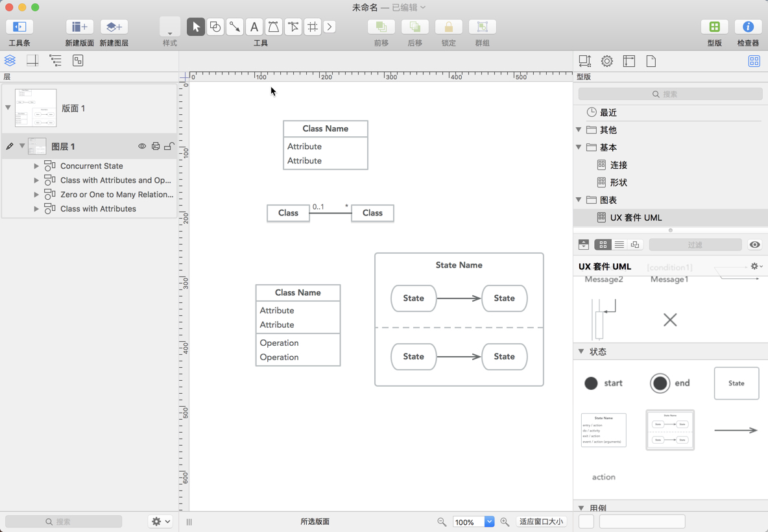Screen dimensions: 768x532
Task: Toggle the lock on 图层 1
Action: pyautogui.click(x=169, y=146)
